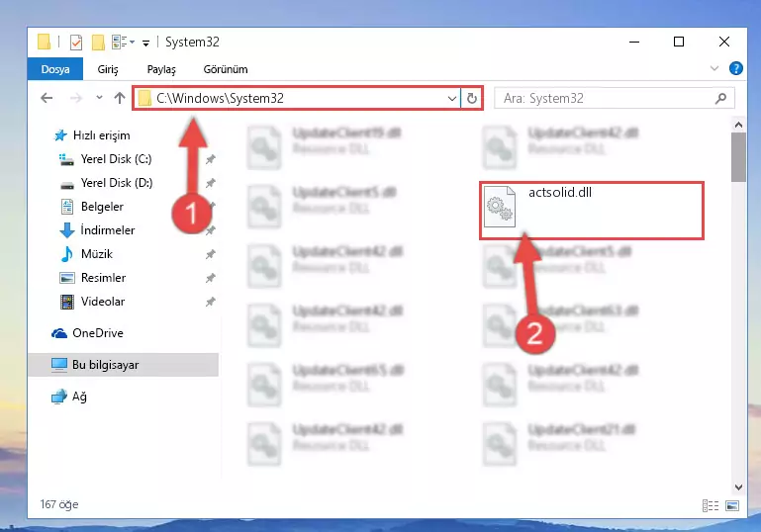Image resolution: width=761 pixels, height=532 pixels.
Task: Click the pin icon next to Yerel Disk (D:)
Action: [210, 183]
